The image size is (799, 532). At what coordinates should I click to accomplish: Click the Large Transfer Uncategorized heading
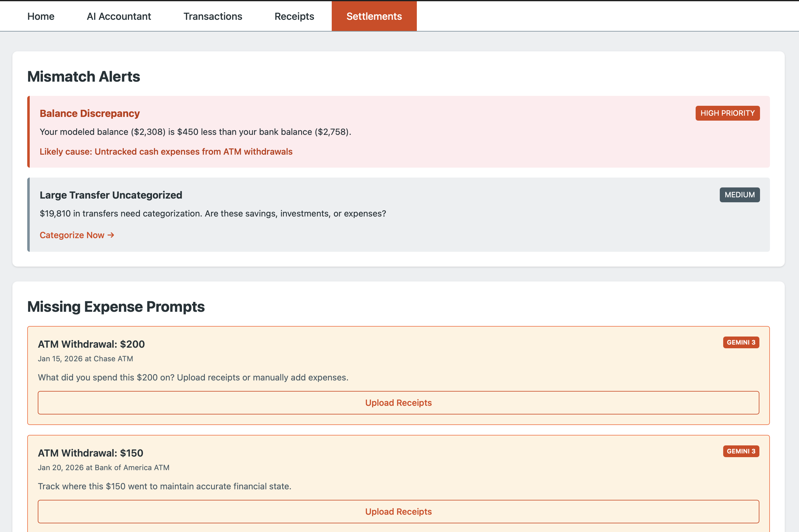pos(111,195)
